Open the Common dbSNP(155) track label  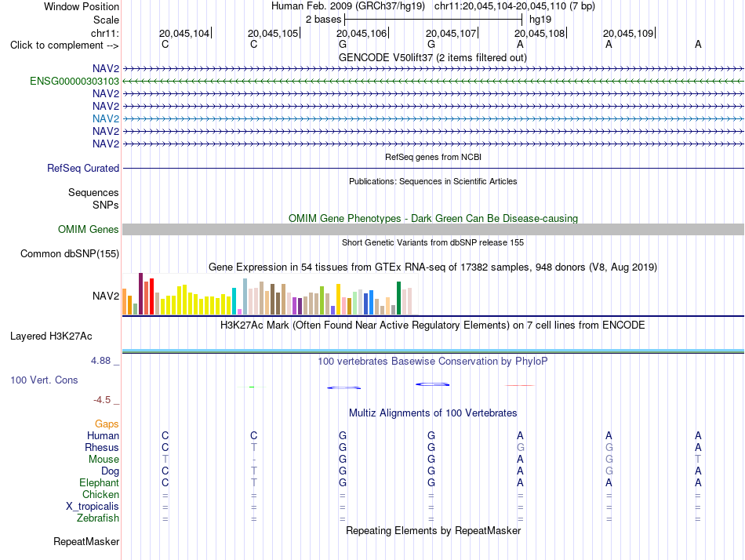pos(70,254)
